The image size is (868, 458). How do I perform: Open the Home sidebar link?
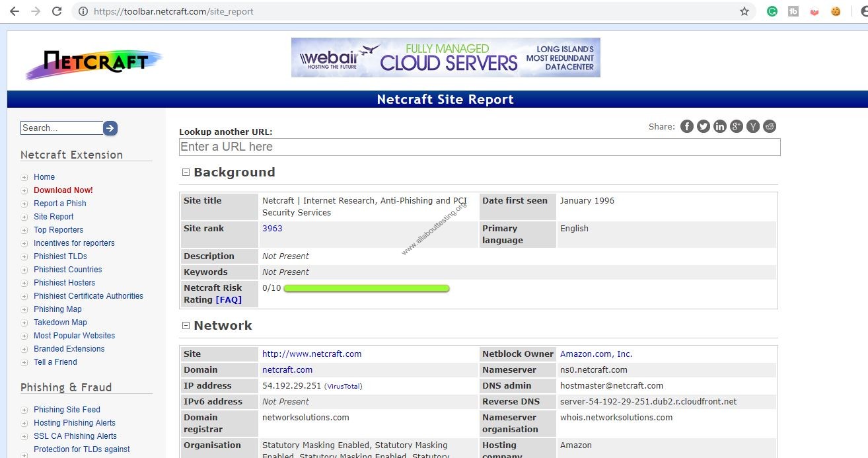click(x=44, y=177)
